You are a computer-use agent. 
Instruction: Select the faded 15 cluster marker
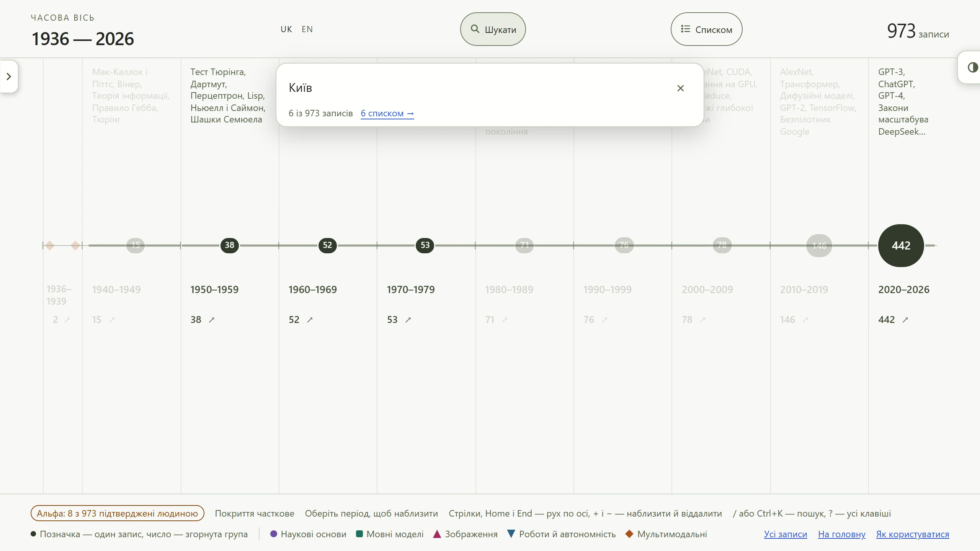click(x=136, y=245)
